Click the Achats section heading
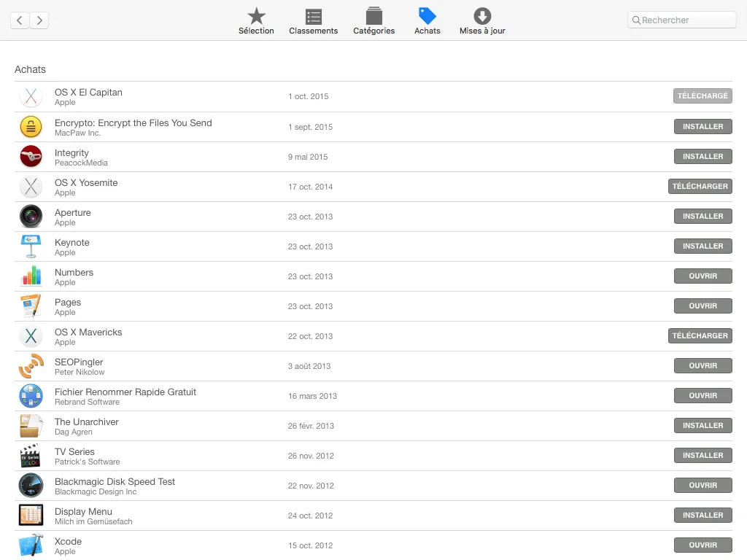 [x=30, y=69]
